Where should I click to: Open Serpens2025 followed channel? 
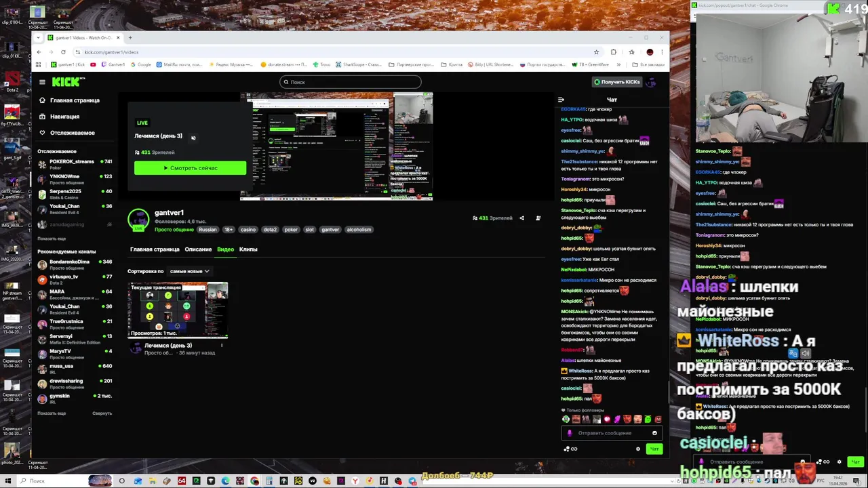75,194
